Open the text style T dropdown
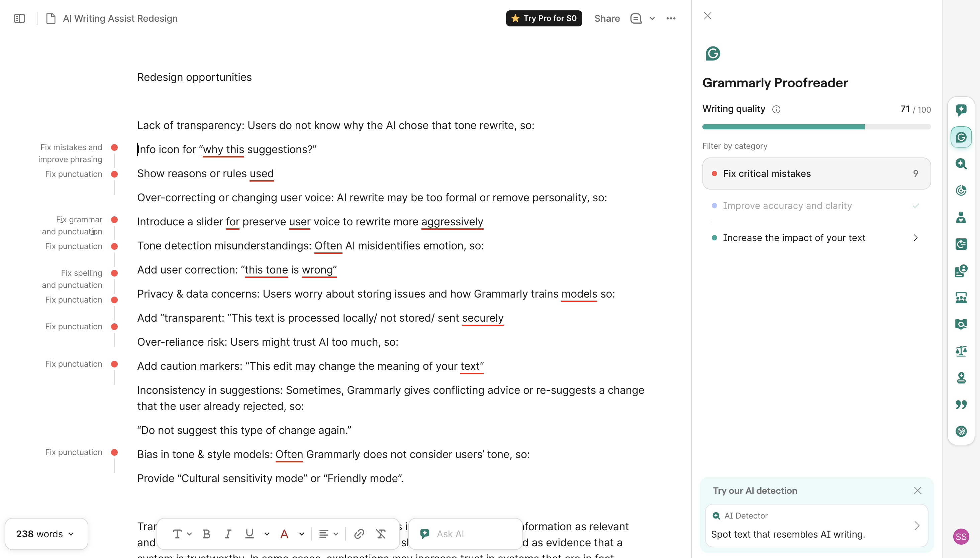 click(x=182, y=534)
